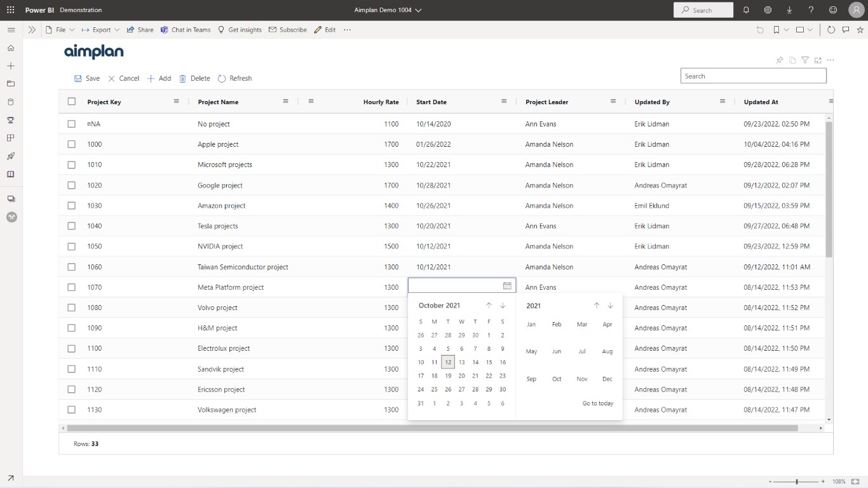Viewport: 868px width, 488px height.
Task: Click the download arrow in header
Action: coord(789,10)
